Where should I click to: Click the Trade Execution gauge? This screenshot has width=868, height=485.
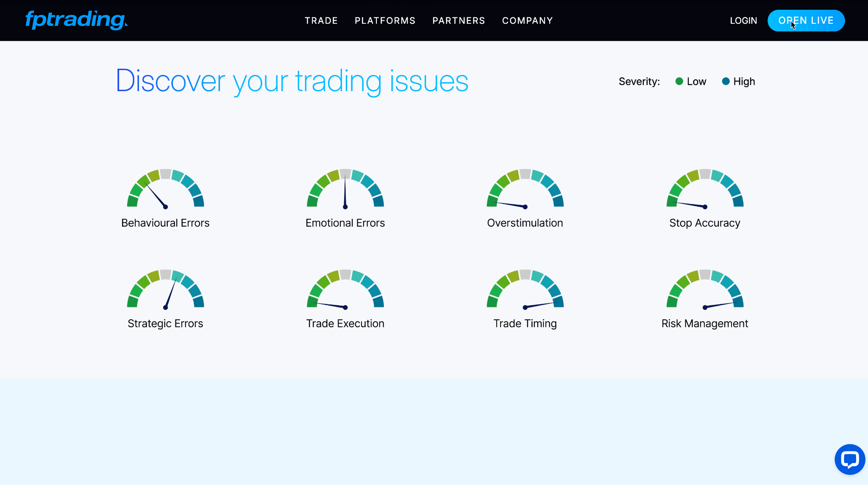[345, 289]
